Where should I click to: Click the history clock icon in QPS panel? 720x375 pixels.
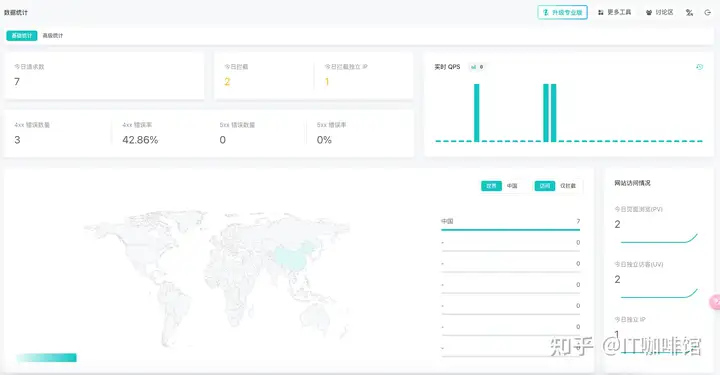coord(699,67)
